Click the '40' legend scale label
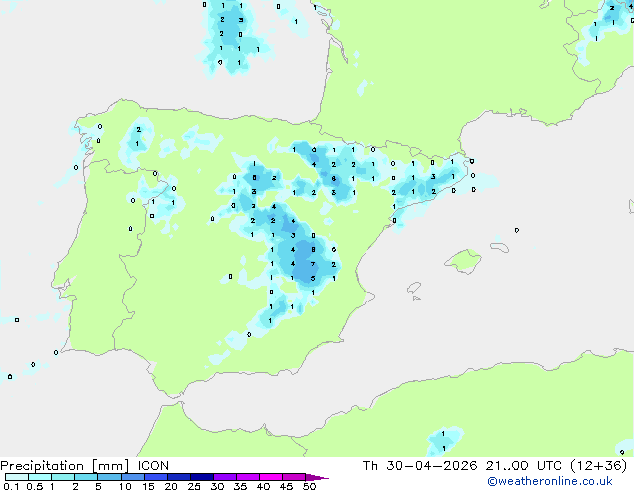This screenshot has height=490, width=634. [263, 486]
